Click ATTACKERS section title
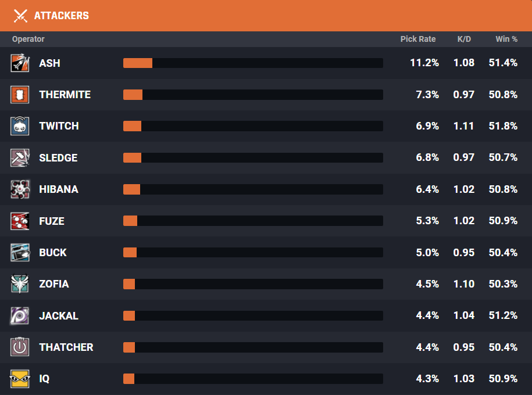Screen dimensions: 532x395 tap(62, 16)
